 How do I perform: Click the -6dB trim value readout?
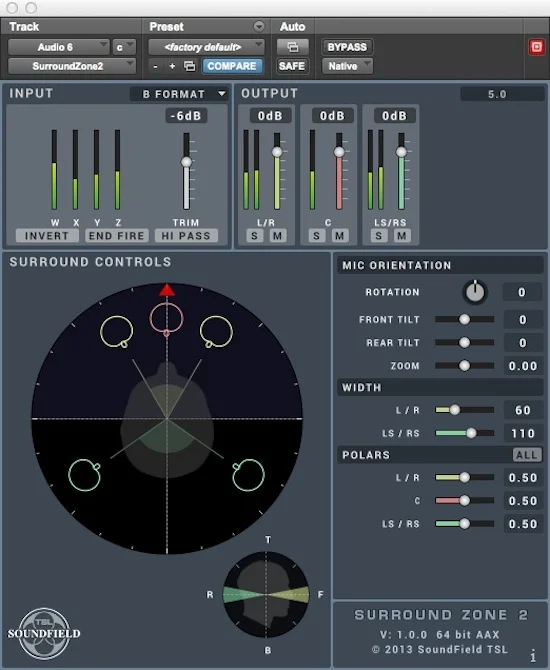pyautogui.click(x=187, y=116)
